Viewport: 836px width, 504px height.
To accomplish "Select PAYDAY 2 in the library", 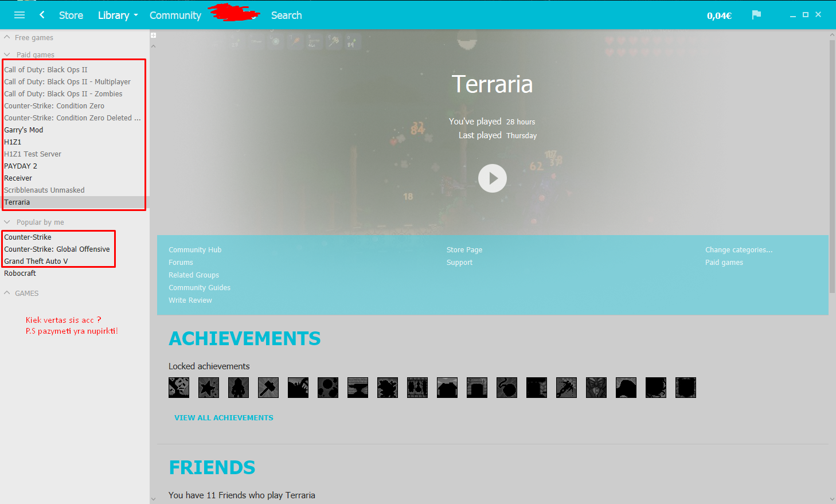I will 21,166.
